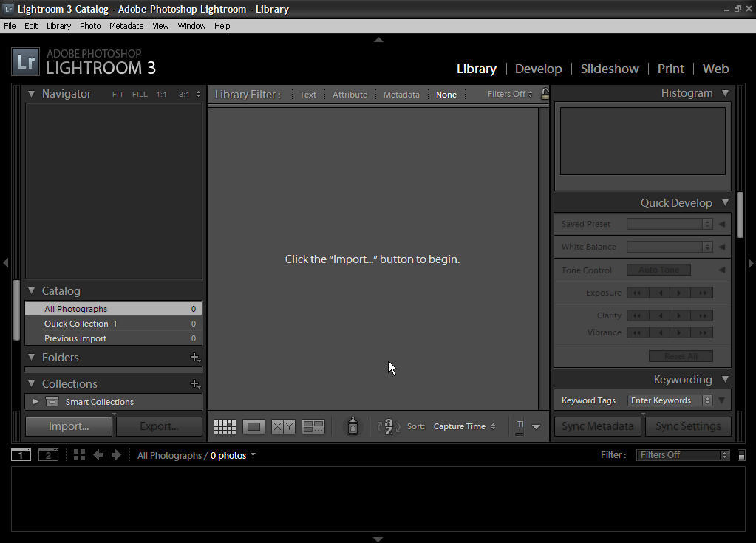Open the Metadata menu

pos(126,26)
